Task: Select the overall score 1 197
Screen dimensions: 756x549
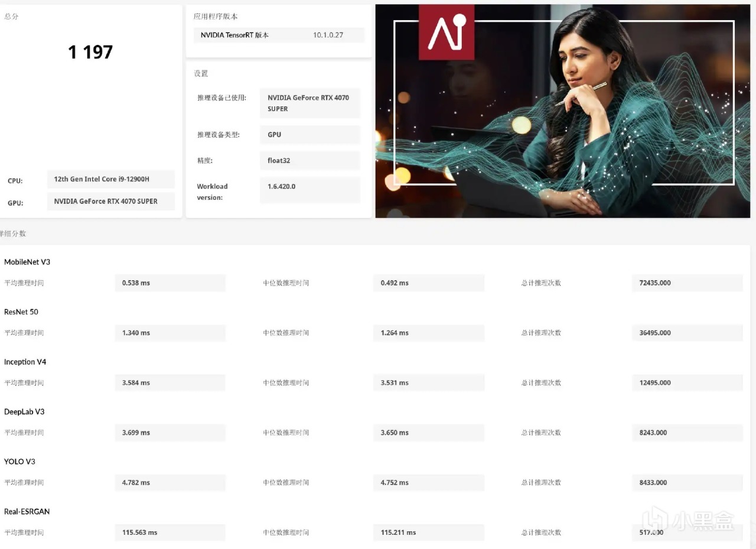Action: 90,52
